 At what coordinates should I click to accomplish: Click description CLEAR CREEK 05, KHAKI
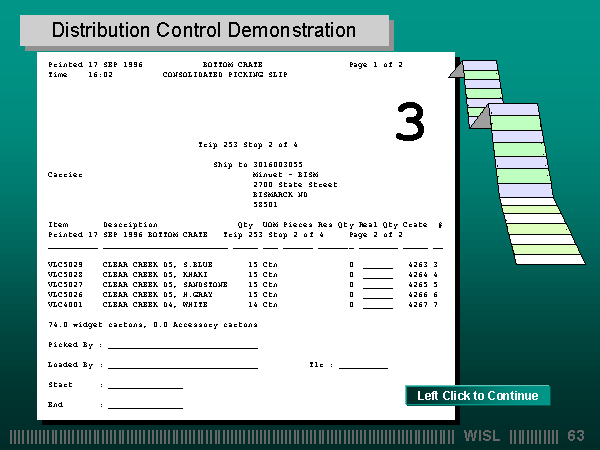pyautogui.click(x=155, y=274)
